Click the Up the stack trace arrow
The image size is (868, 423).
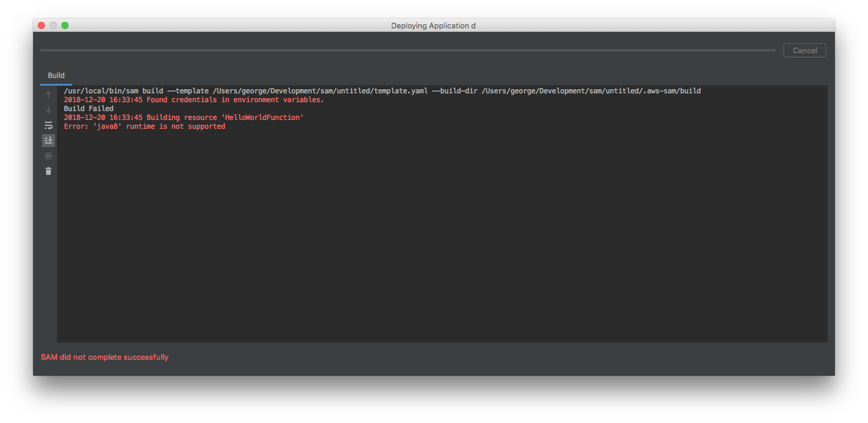point(48,95)
